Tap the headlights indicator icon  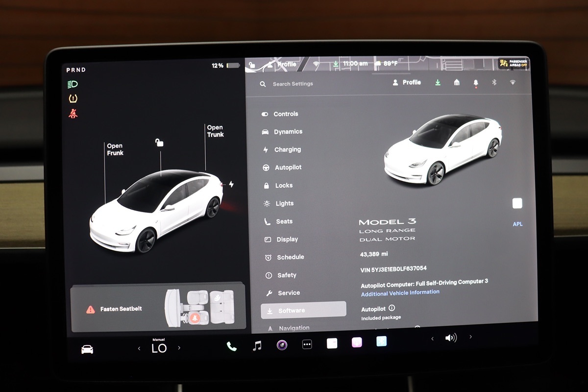pos(73,84)
